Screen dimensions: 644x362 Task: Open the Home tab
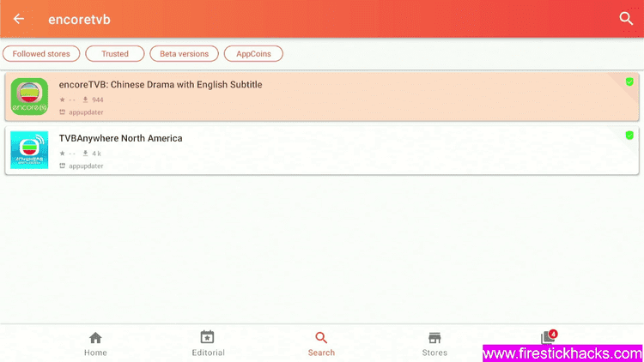[x=95, y=344]
